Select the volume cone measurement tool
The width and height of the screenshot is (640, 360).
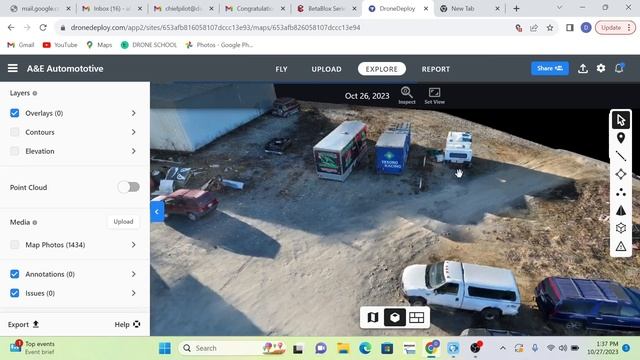pyautogui.click(x=620, y=210)
